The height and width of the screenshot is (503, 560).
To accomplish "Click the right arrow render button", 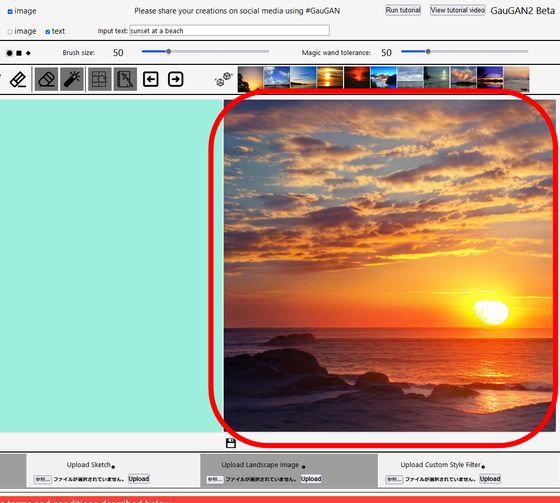I will [x=175, y=79].
